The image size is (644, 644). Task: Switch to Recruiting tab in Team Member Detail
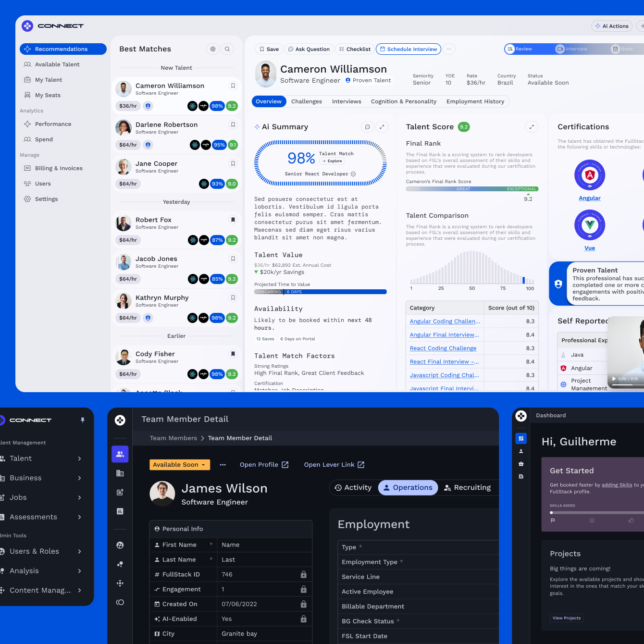pos(468,487)
